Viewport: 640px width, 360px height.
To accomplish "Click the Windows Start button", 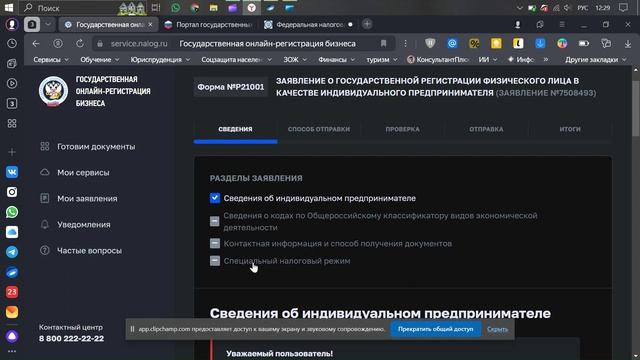I will [9, 8].
